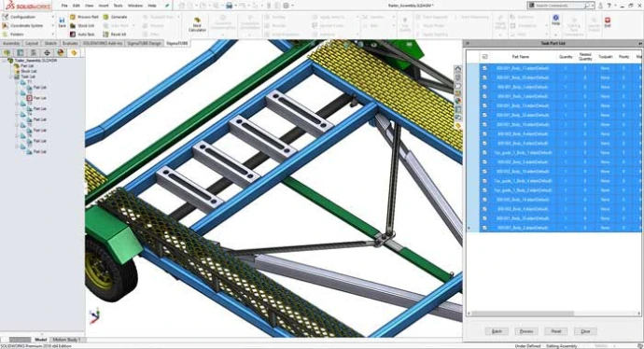Click the Reset button in the Task Part List
This screenshot has width=644, height=349.
[x=555, y=331]
